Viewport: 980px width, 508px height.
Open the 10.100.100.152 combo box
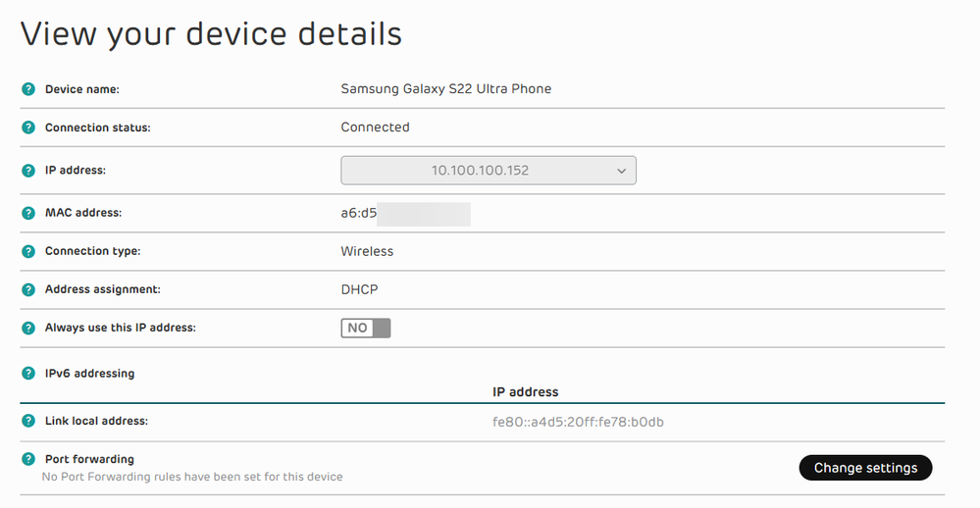click(489, 171)
